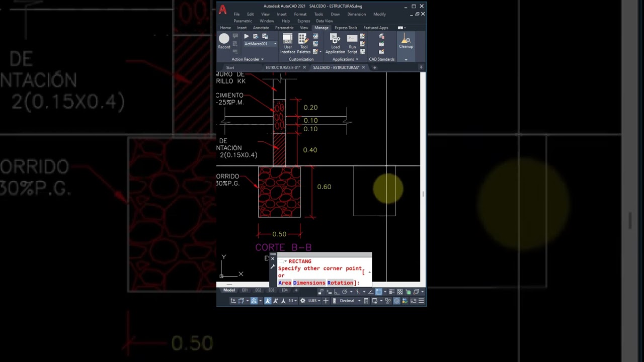Click Quick Properties status icon
Image resolution: width=644 pixels, height=362 pixels.
coord(366,301)
